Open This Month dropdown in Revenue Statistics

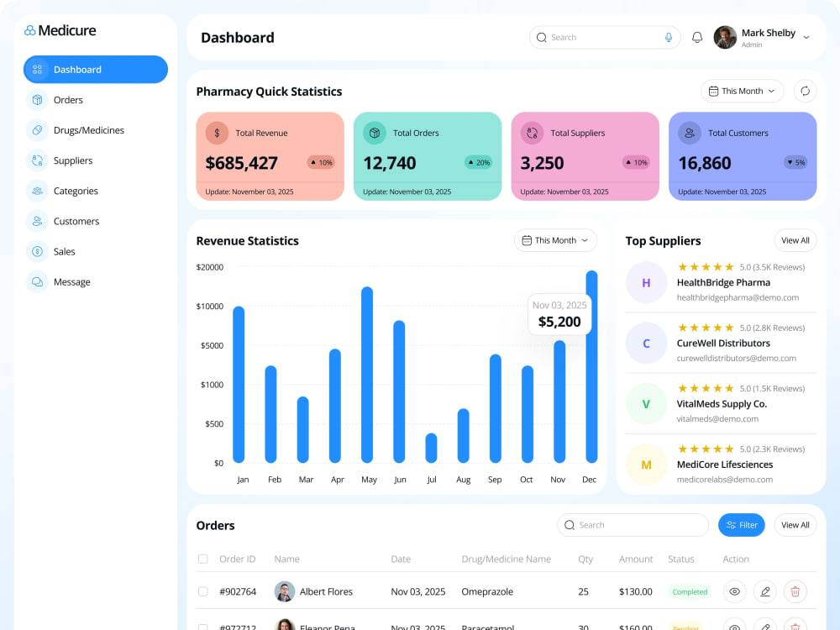point(555,240)
